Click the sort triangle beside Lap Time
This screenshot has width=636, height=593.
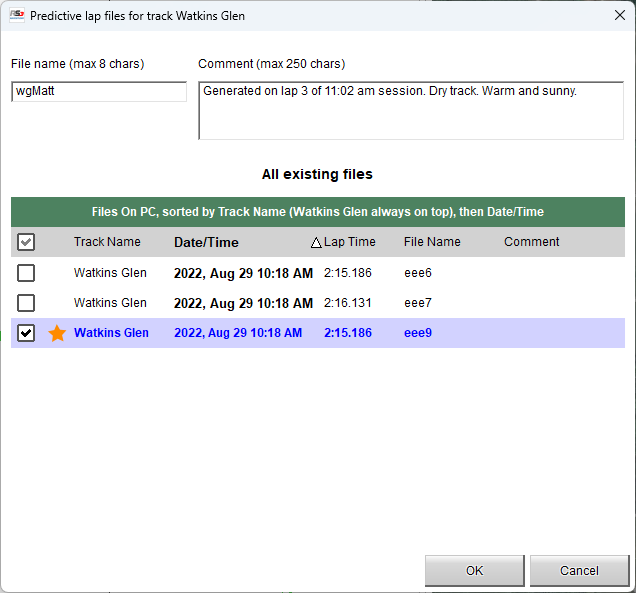316,242
